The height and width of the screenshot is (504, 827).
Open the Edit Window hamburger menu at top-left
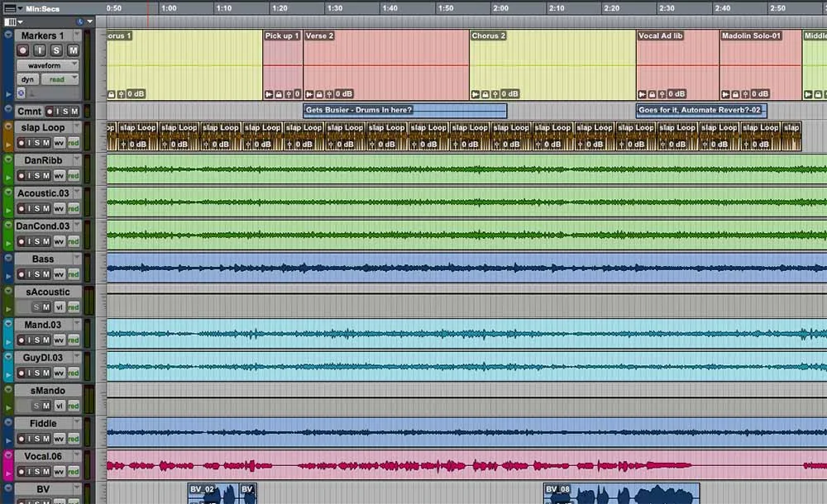click(x=10, y=8)
